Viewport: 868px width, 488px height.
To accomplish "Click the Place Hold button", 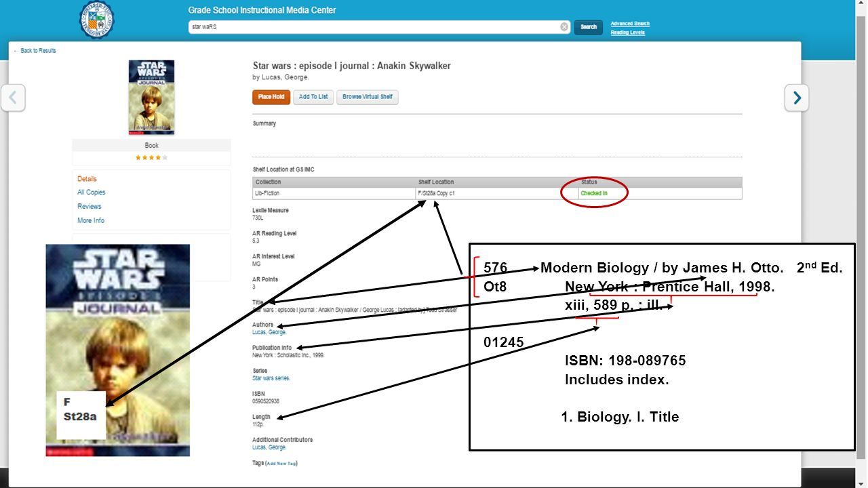I will click(271, 97).
